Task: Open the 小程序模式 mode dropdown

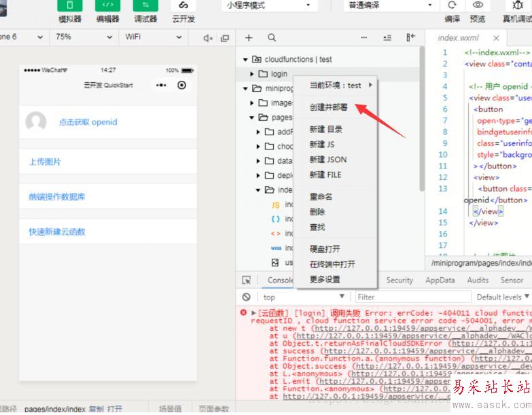Action: [269, 5]
